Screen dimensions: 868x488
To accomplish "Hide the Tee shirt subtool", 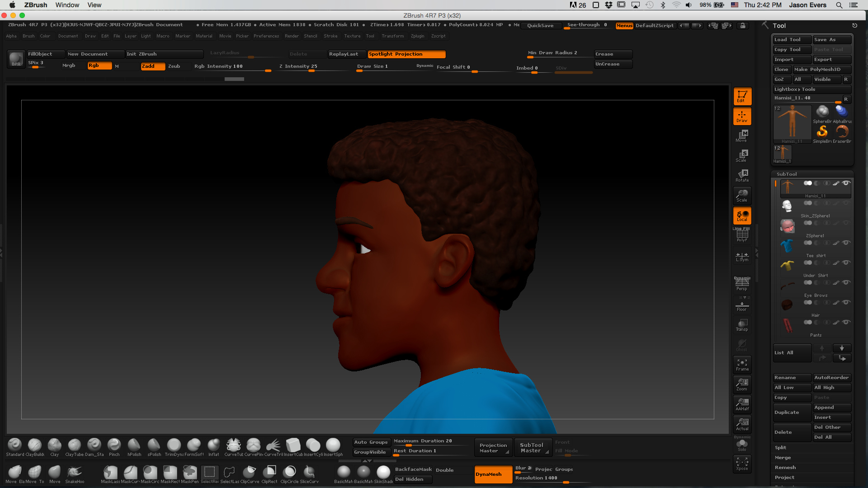I will (x=846, y=243).
